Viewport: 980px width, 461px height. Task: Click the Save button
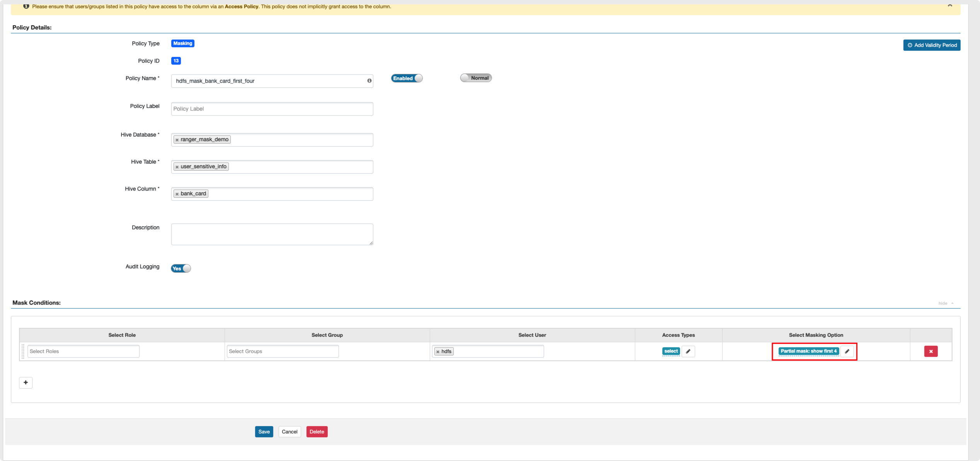tap(264, 432)
